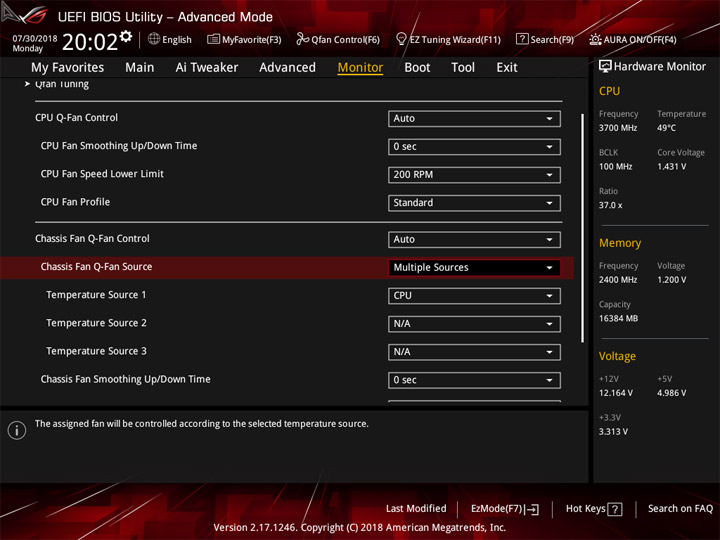The width and height of the screenshot is (720, 540).
Task: Click the 3700 MHz CPU frequency value
Action: [x=618, y=128]
